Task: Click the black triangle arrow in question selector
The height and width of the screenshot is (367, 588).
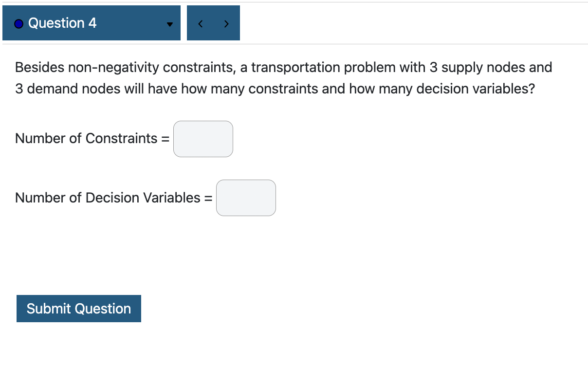Action: [169, 24]
